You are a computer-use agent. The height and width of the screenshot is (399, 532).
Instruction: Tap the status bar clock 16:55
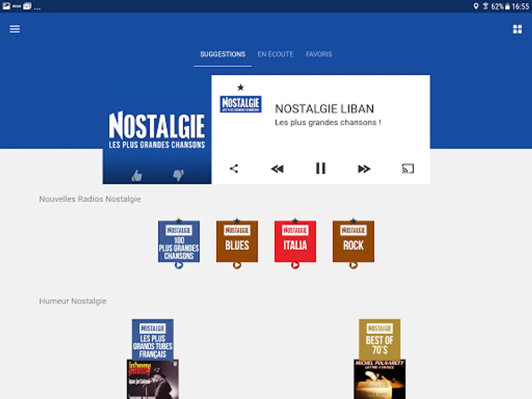[x=520, y=6]
